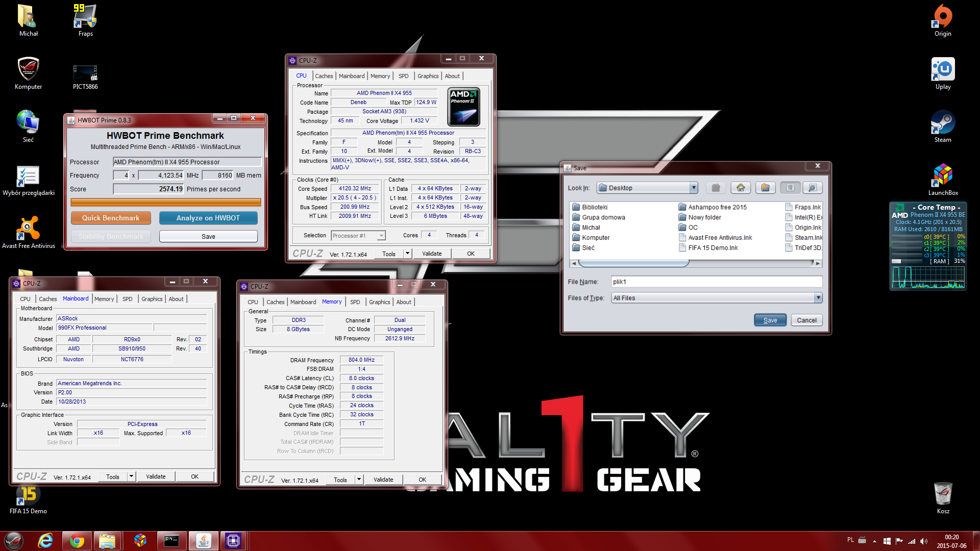This screenshot has height=551, width=980.
Task: Select the Kosz recycle bin icon
Action: [943, 498]
